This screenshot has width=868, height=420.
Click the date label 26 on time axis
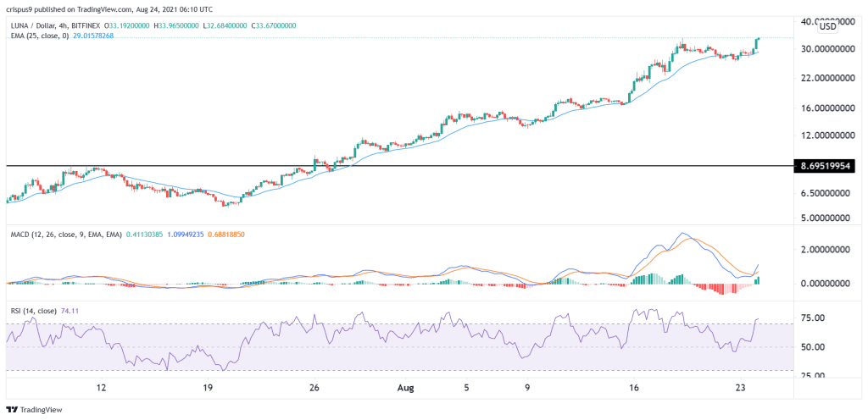(x=314, y=388)
